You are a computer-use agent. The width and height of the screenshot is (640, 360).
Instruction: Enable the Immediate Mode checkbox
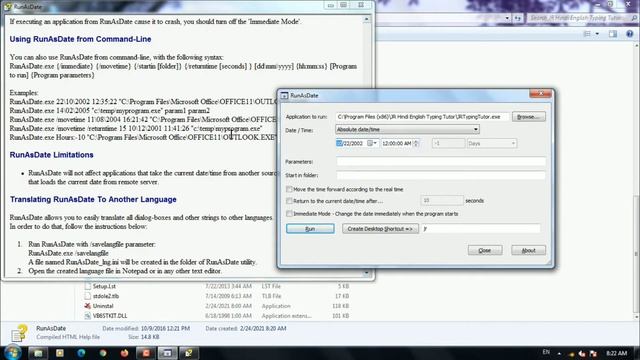coord(289,213)
